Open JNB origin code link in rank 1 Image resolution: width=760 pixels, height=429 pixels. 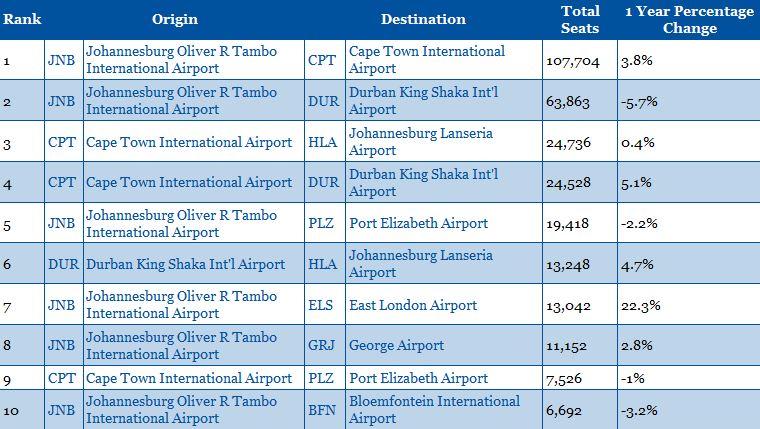pyautogui.click(x=62, y=60)
